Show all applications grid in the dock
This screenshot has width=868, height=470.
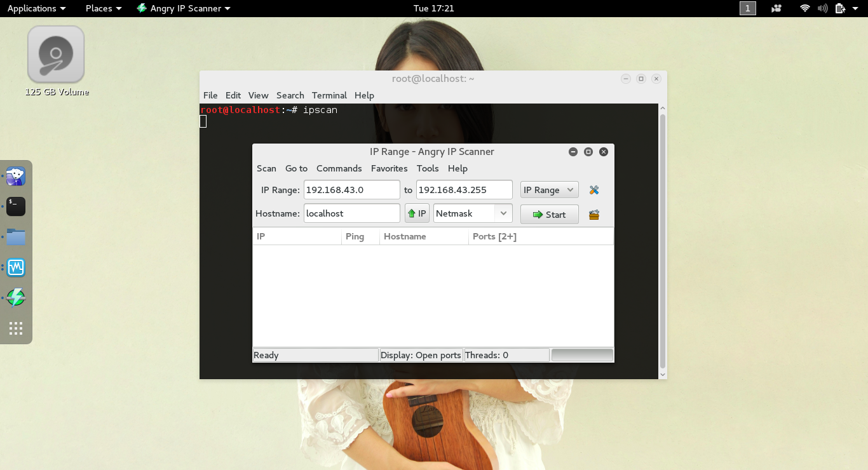pyautogui.click(x=16, y=328)
